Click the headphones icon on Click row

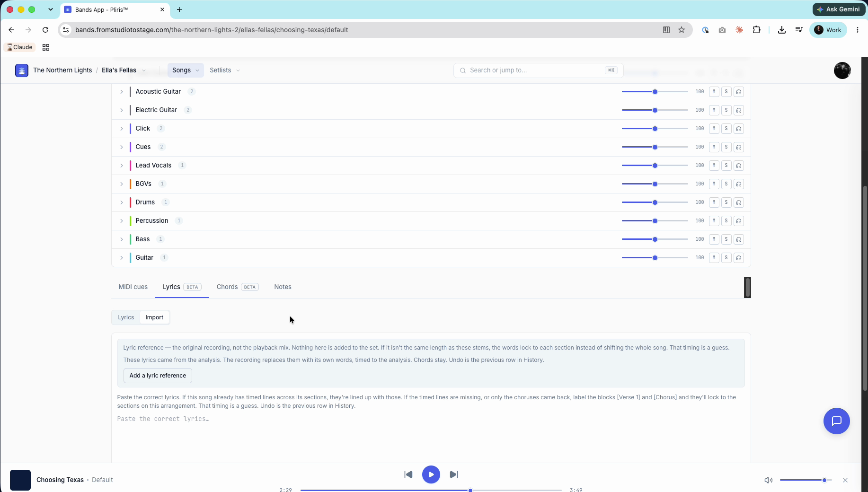(738, 129)
